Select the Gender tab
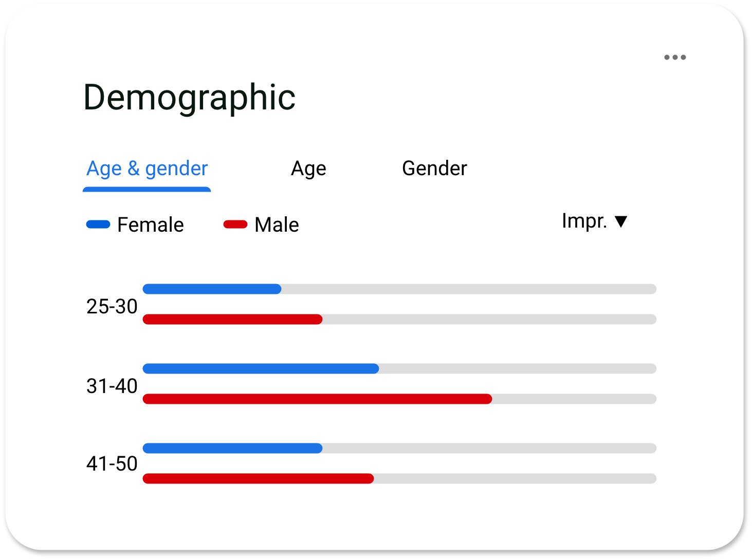The width and height of the screenshot is (752, 560). 434,169
